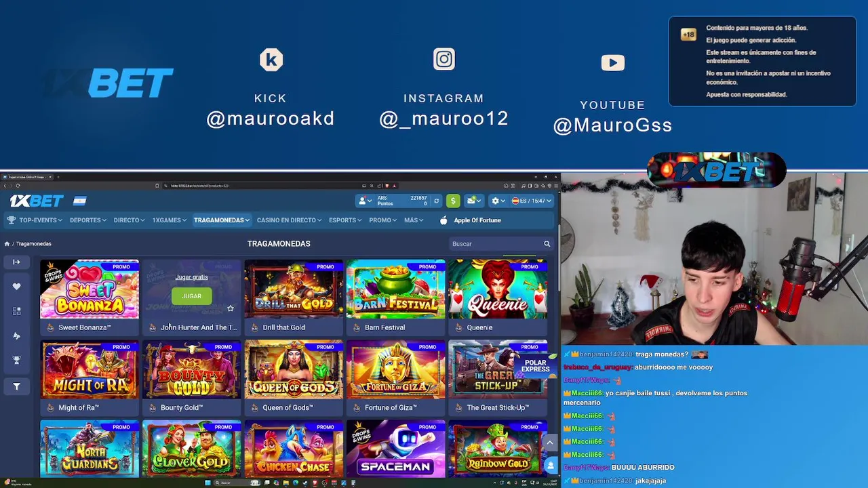This screenshot has width=868, height=488.
Task: Expand the MÁS menu
Action: point(414,220)
